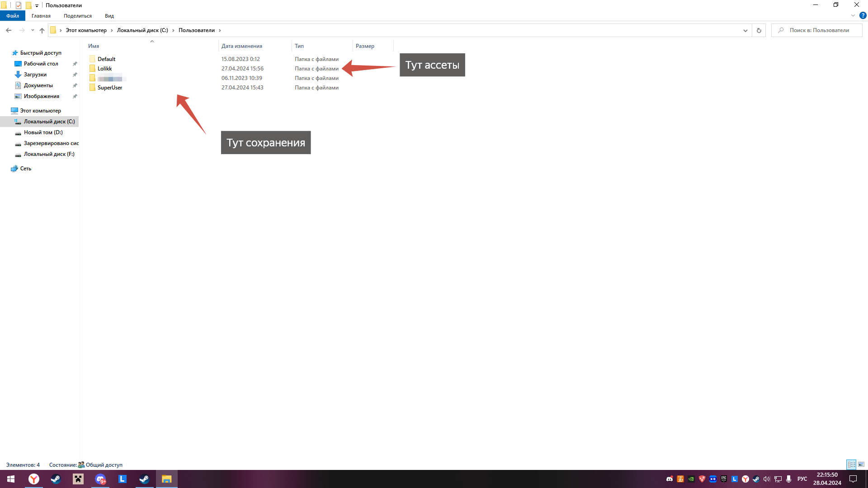Screen dimensions: 868x488
Task: Navigate to Локальный диск (C:) breadcrumb
Action: (x=142, y=30)
